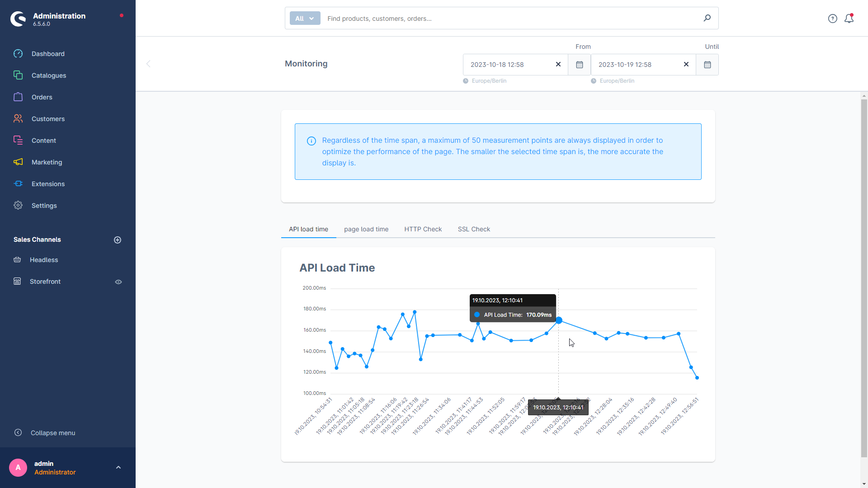868x488 pixels.
Task: Click the Marketing sidebar icon
Action: [x=18, y=162]
